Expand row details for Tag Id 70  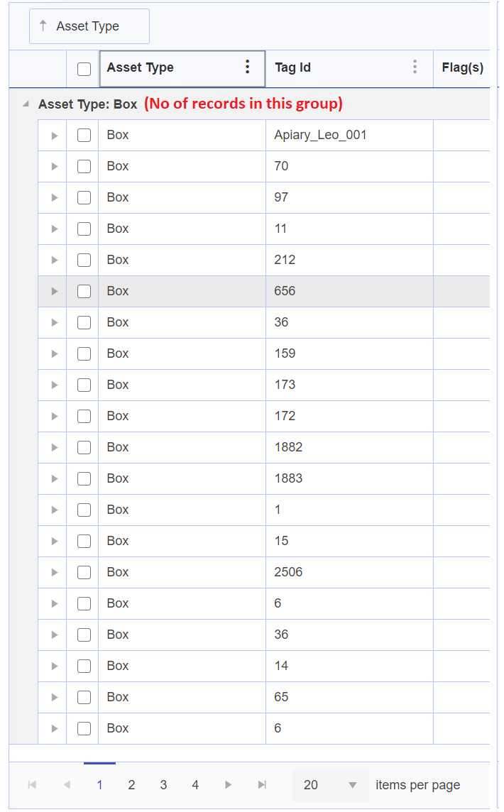pyautogui.click(x=55, y=166)
